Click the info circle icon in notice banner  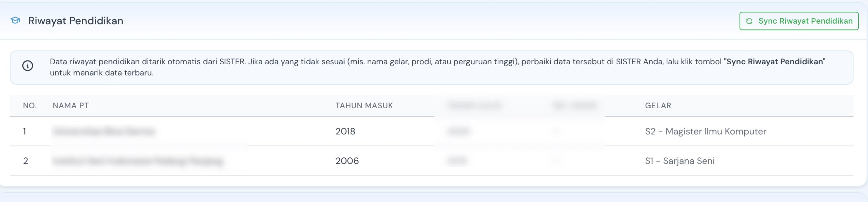(x=27, y=66)
